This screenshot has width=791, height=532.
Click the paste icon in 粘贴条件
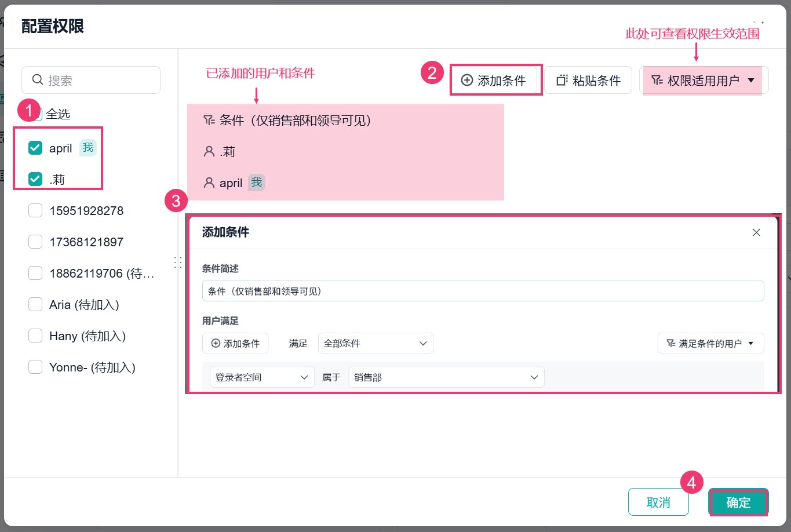pyautogui.click(x=562, y=80)
